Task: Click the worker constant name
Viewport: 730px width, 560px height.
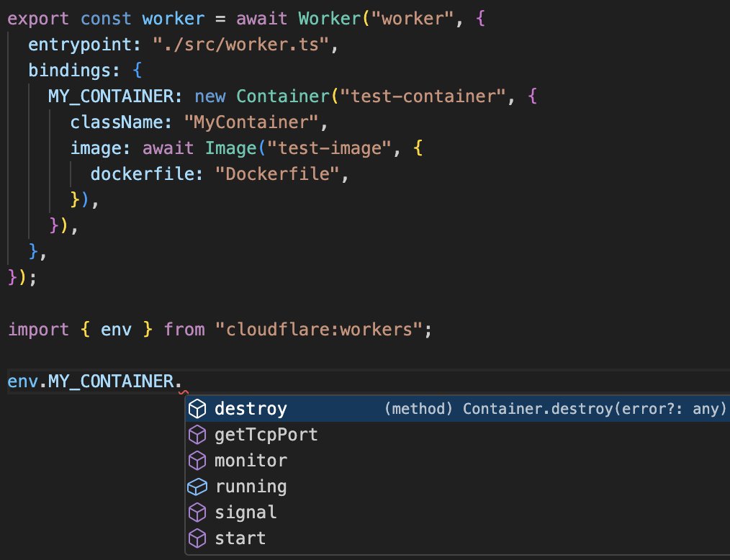Action: coord(174,19)
